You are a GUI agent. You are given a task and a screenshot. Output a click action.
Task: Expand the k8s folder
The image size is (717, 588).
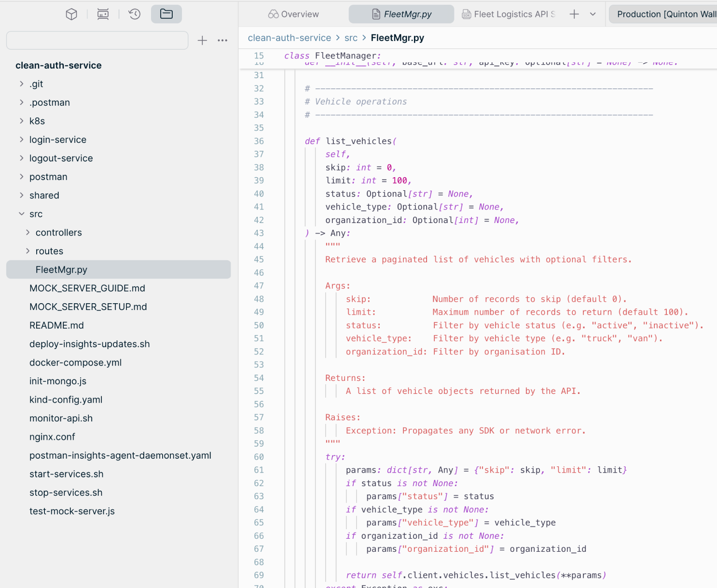[x=21, y=121]
